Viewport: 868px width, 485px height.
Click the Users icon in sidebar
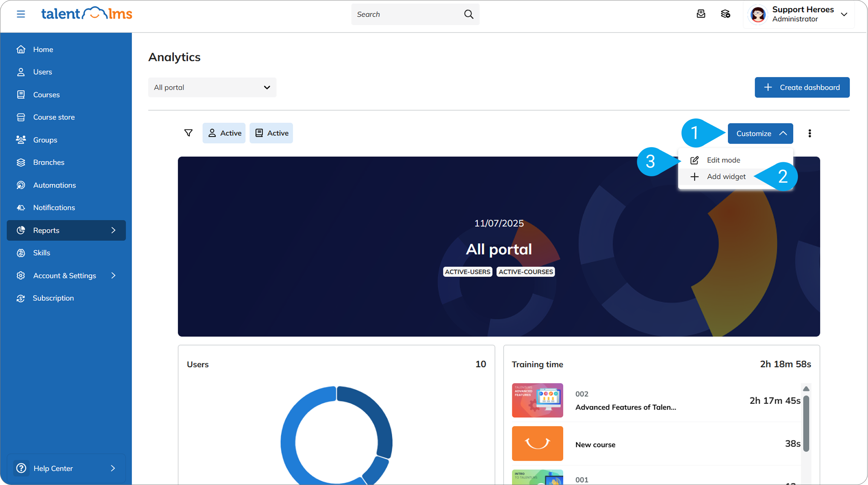[21, 72]
